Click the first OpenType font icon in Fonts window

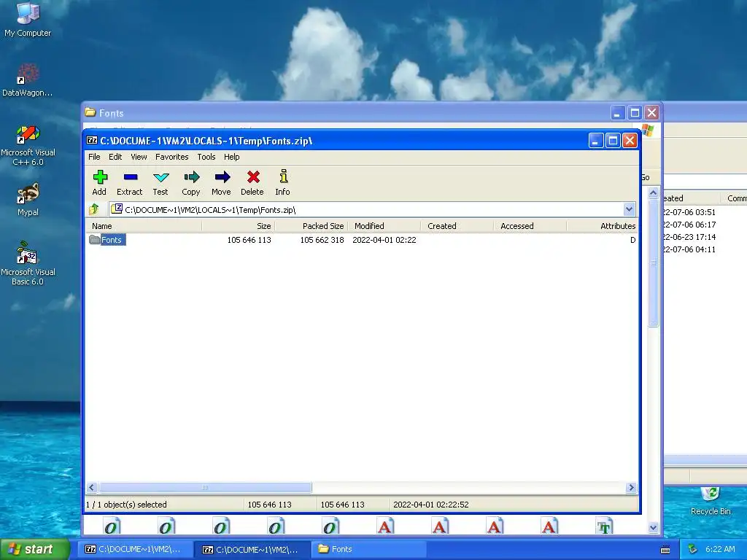pos(112,526)
